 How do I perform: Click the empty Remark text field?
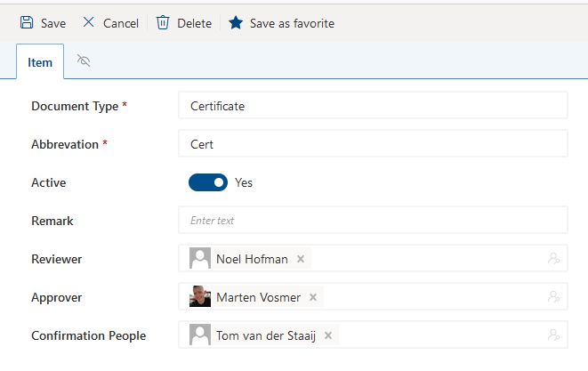tap(373, 221)
